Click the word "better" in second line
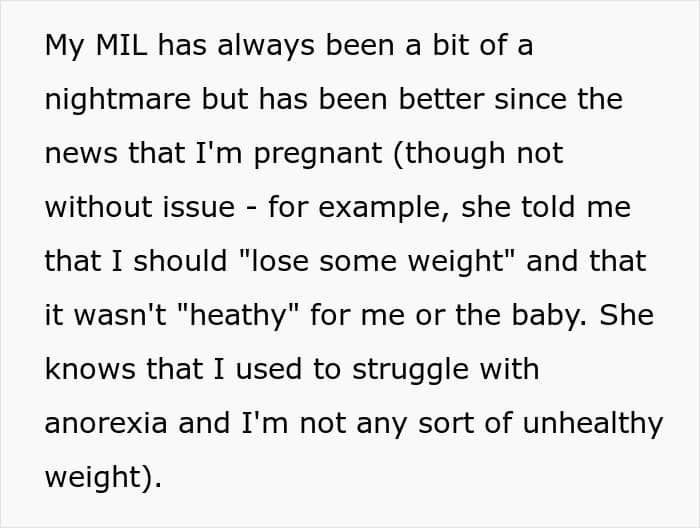 [441, 99]
